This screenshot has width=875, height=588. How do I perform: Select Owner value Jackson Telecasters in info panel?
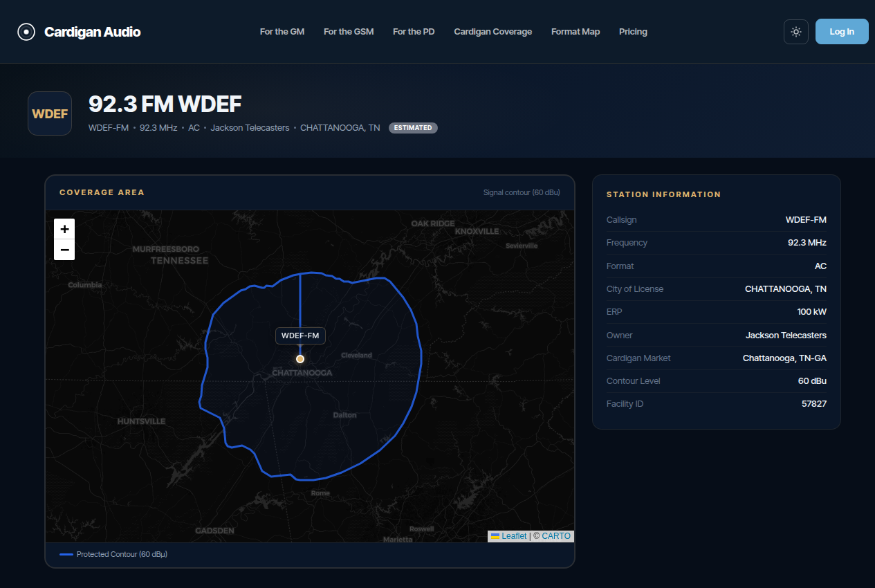[786, 336]
